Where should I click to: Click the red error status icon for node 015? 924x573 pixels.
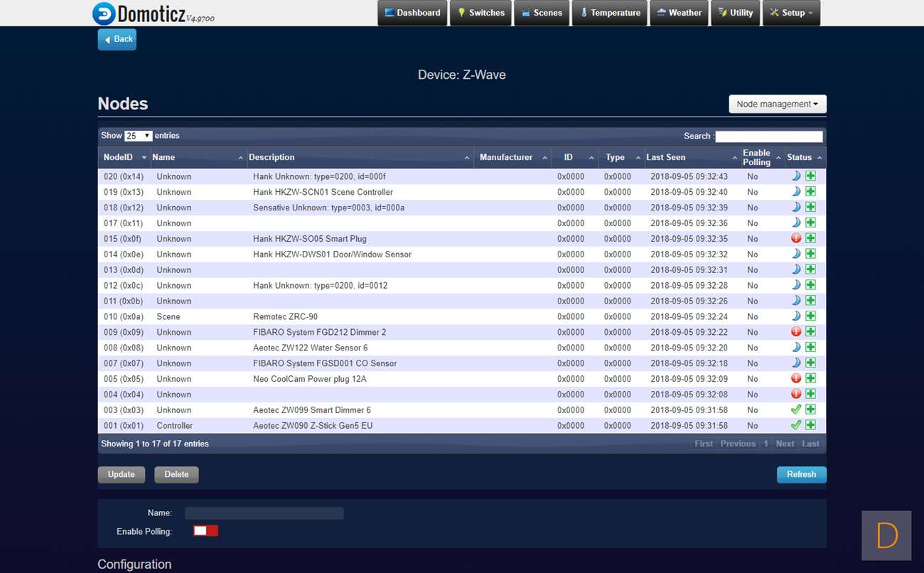coord(796,239)
